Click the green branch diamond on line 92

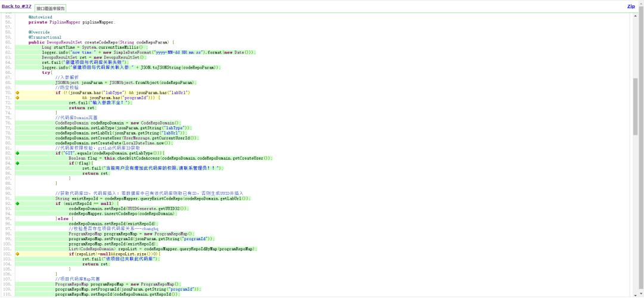click(17, 204)
